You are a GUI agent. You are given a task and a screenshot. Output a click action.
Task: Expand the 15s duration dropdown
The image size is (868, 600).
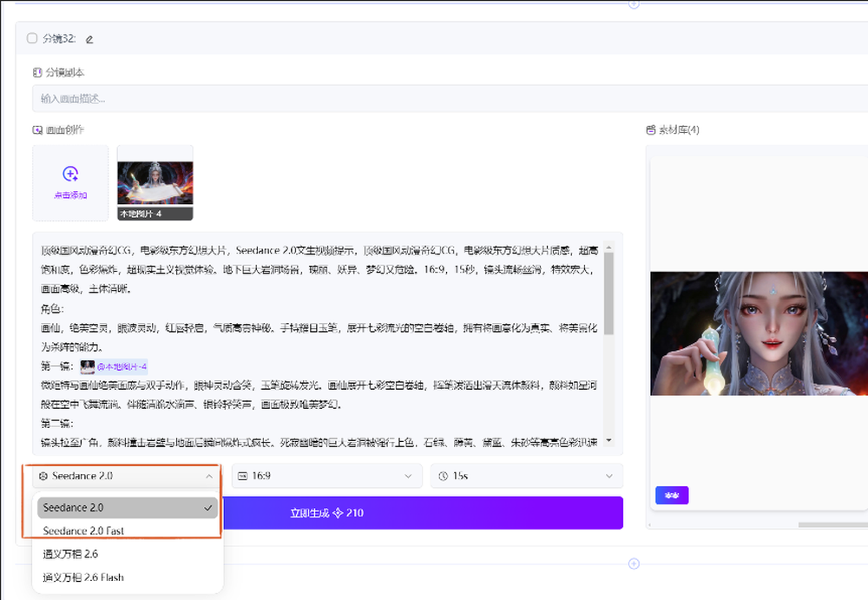[526, 476]
